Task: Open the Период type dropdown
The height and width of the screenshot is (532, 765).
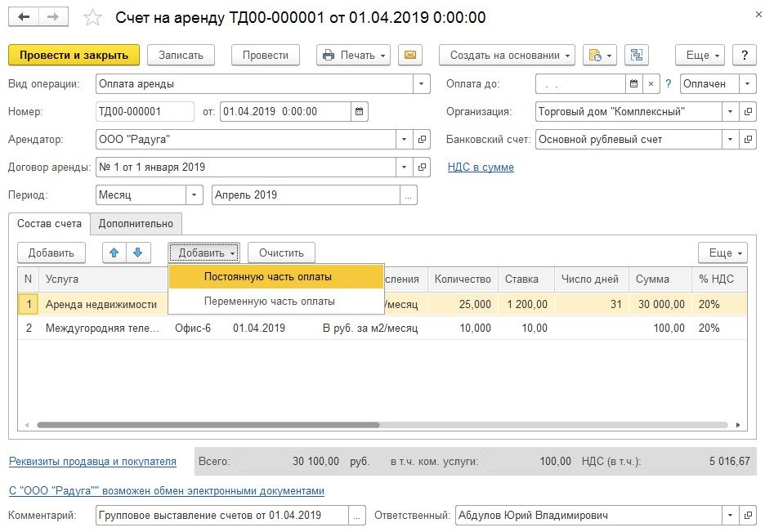Action: [x=195, y=195]
